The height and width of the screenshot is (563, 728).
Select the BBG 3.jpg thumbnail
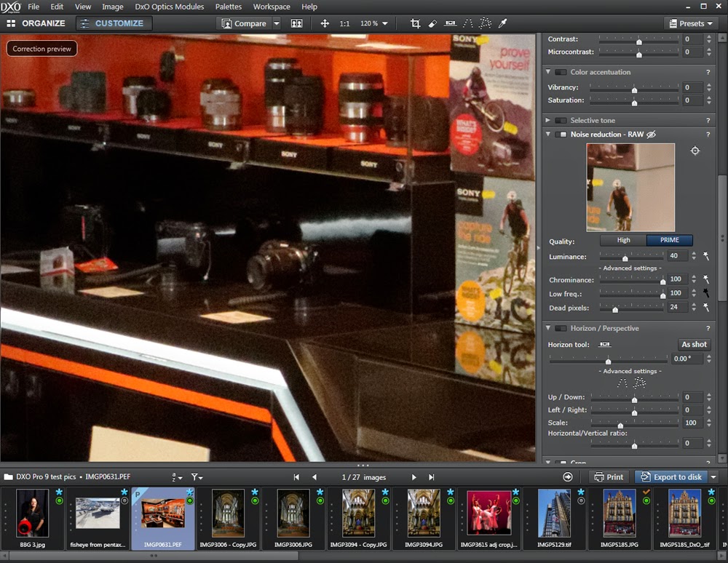coord(32,518)
